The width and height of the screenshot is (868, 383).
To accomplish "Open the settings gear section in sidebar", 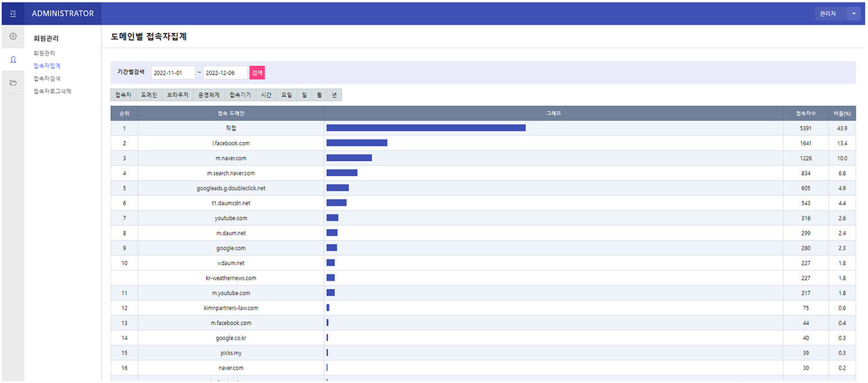I will click(x=13, y=37).
